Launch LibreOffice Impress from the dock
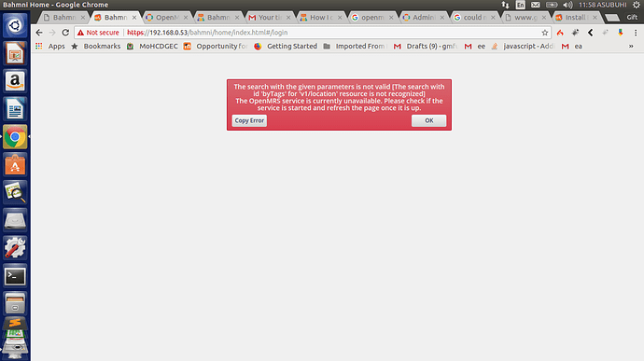Viewport: 644px width, 361px height. tap(15, 53)
